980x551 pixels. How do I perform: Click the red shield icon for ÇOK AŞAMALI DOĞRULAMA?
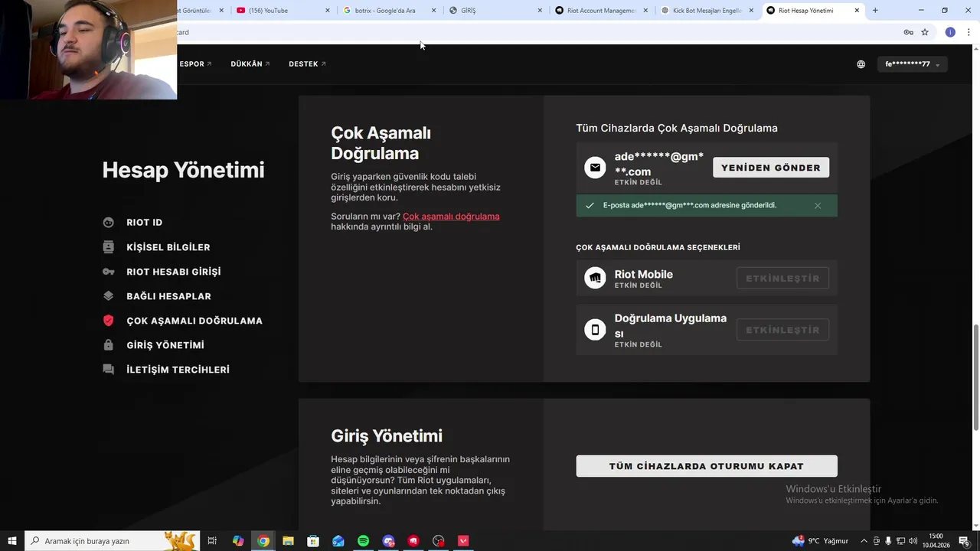[x=108, y=321]
